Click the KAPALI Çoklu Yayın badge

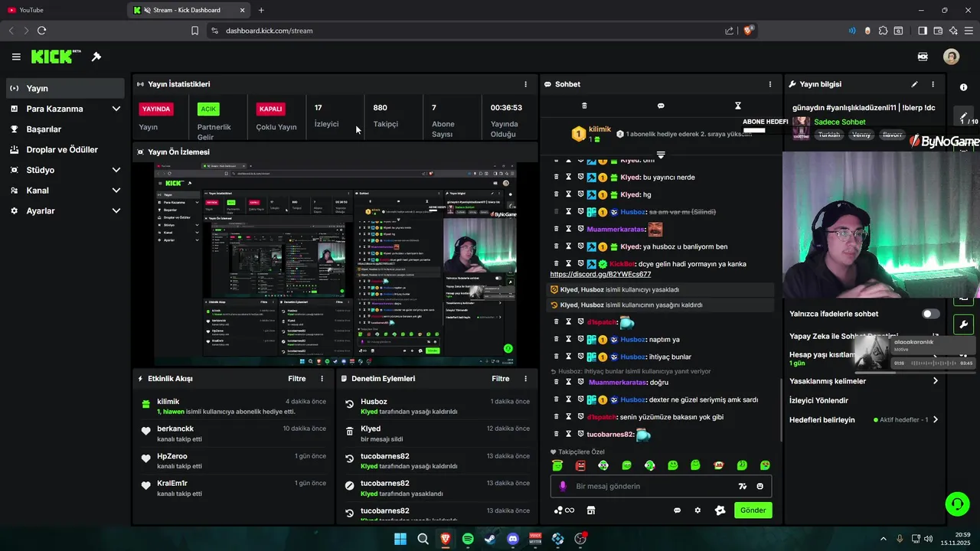click(x=271, y=109)
